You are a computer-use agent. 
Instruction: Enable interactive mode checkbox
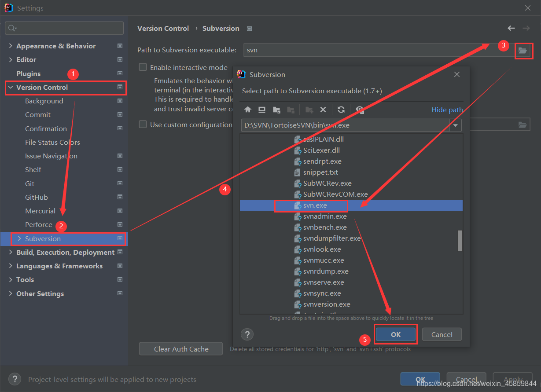(x=143, y=67)
